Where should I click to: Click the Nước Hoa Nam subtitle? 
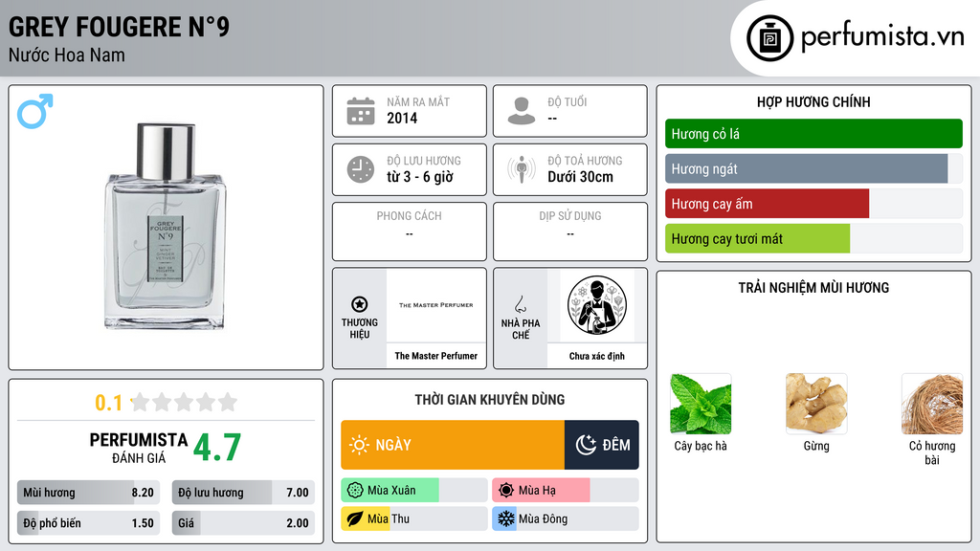coord(66,55)
